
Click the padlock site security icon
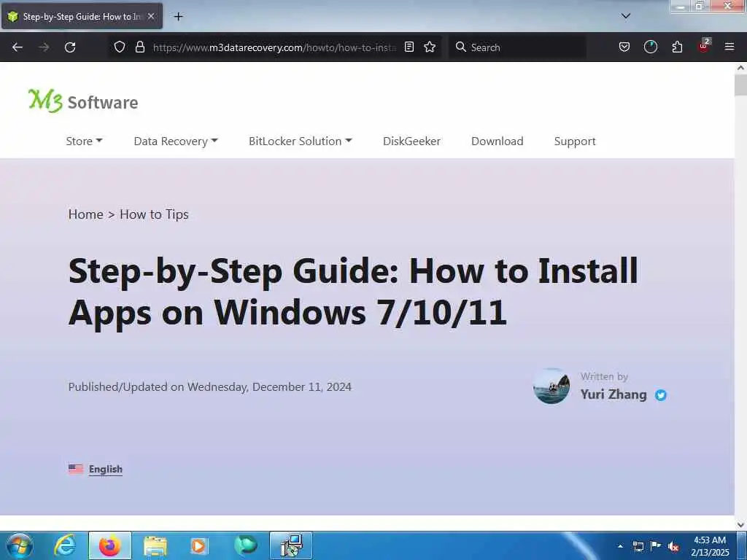click(139, 47)
